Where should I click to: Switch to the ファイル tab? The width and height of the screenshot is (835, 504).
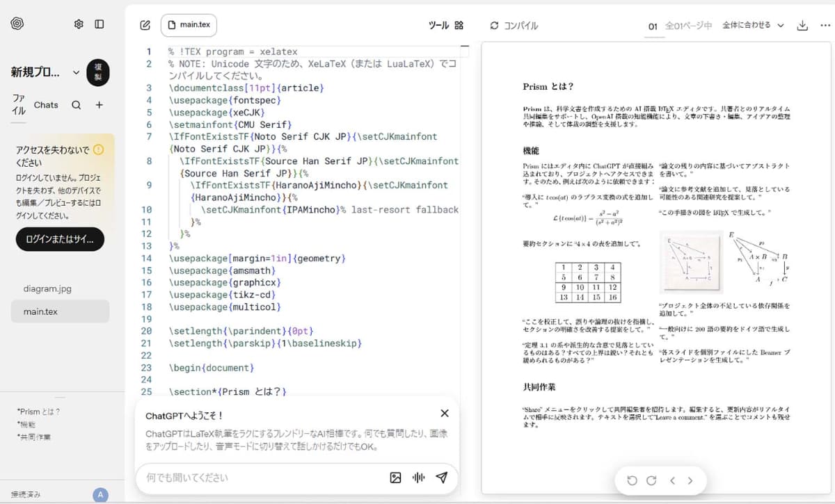[19, 105]
